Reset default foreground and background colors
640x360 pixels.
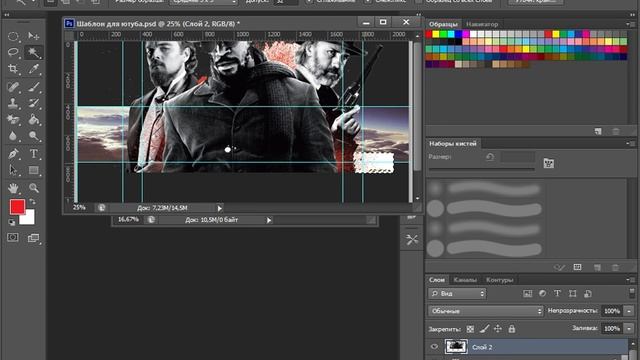(12, 222)
